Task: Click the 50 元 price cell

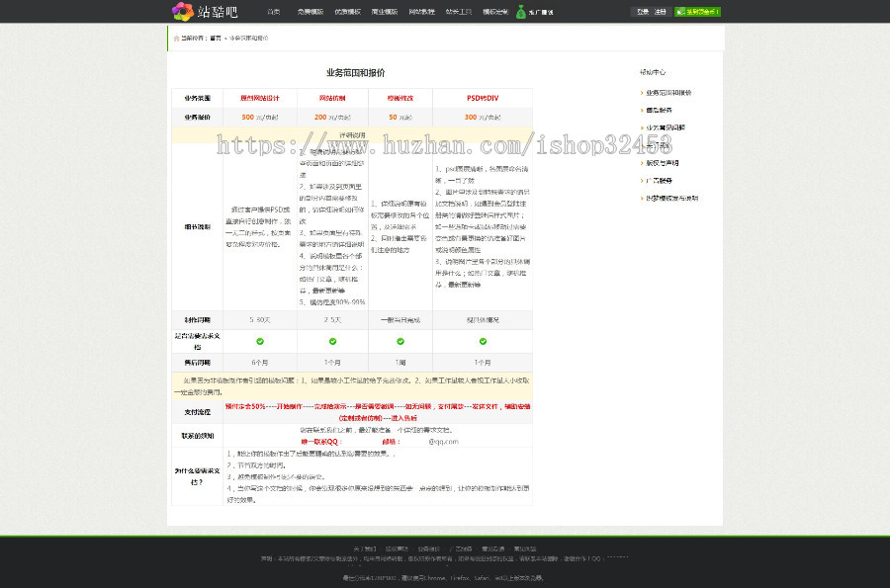Action: [400, 118]
